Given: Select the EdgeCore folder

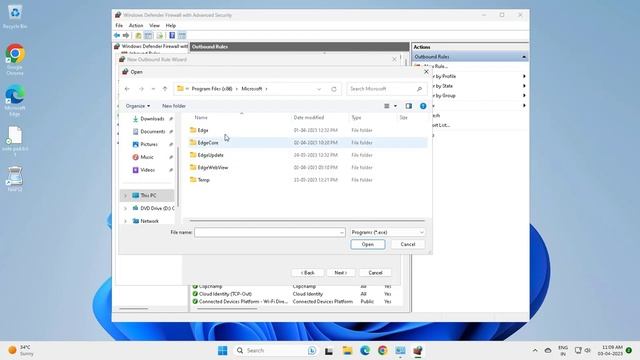Looking at the screenshot, I should 208,142.
